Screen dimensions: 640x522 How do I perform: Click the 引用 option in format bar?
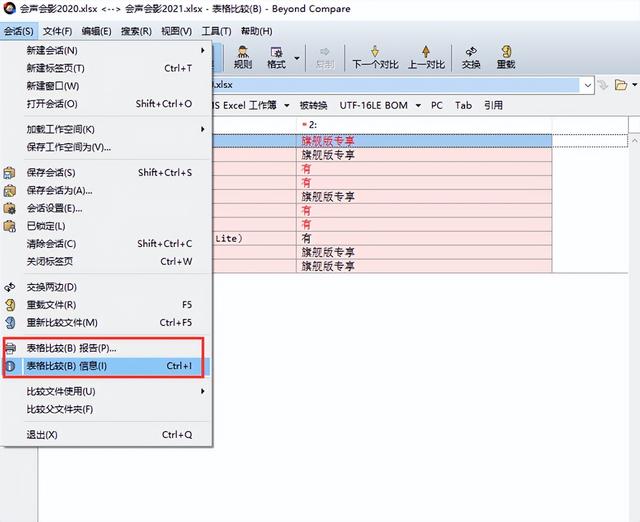coord(493,105)
